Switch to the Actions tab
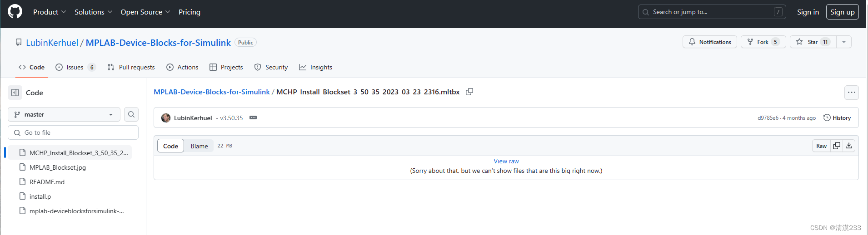Image resolution: width=868 pixels, height=235 pixels. 182,67
